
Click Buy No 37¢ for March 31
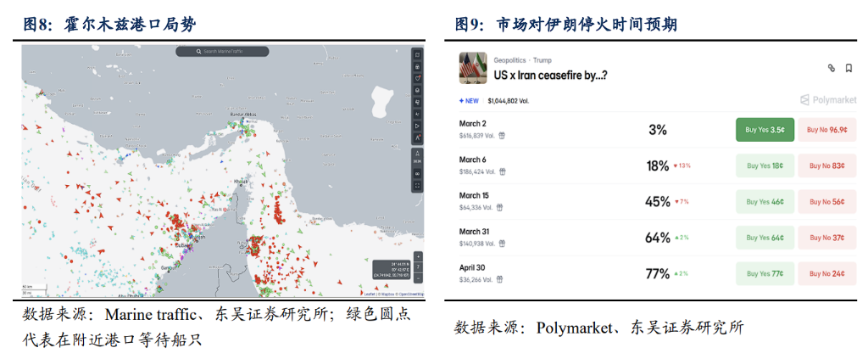(x=826, y=238)
